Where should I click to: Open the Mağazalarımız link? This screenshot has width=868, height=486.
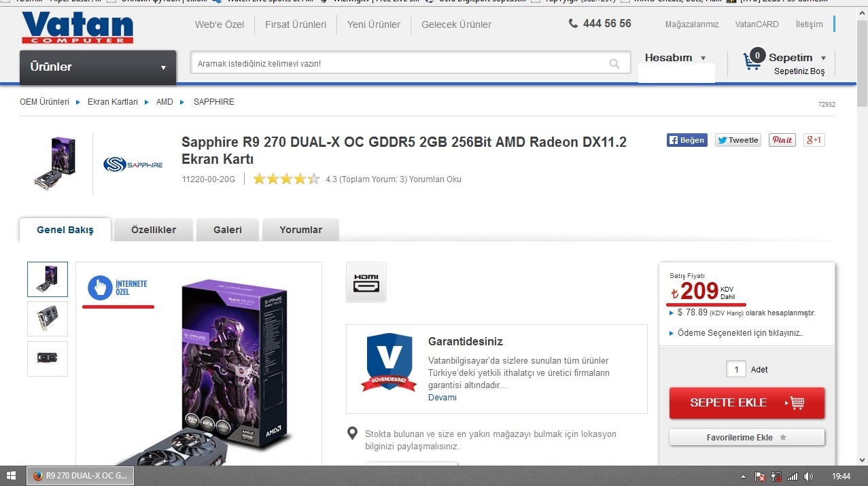[692, 24]
